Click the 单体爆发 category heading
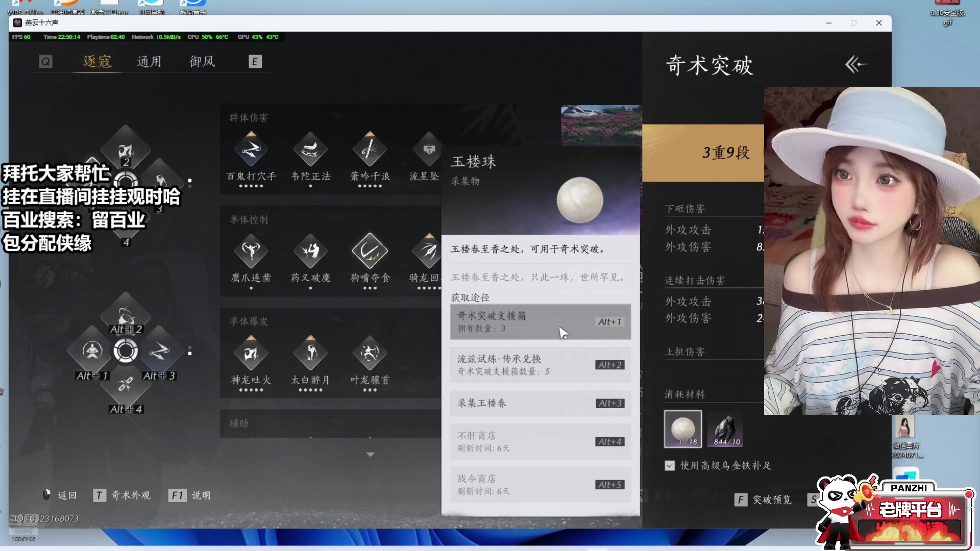 (x=249, y=321)
